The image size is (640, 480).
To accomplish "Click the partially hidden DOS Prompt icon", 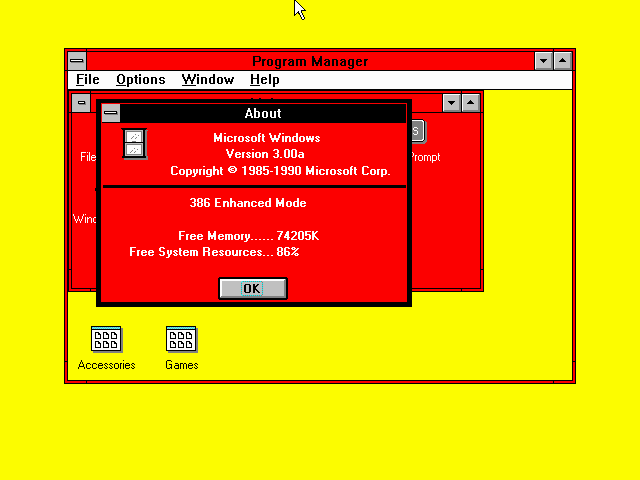I will [x=418, y=131].
